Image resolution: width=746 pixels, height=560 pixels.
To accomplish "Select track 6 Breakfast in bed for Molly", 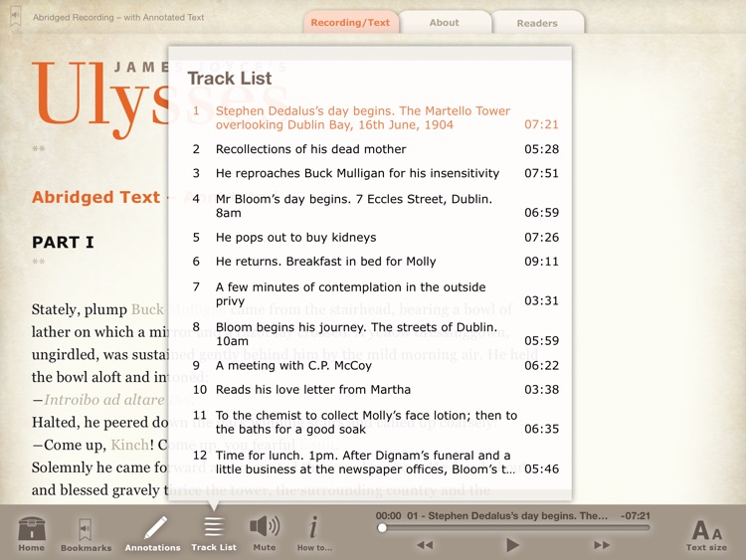I will 375,262.
